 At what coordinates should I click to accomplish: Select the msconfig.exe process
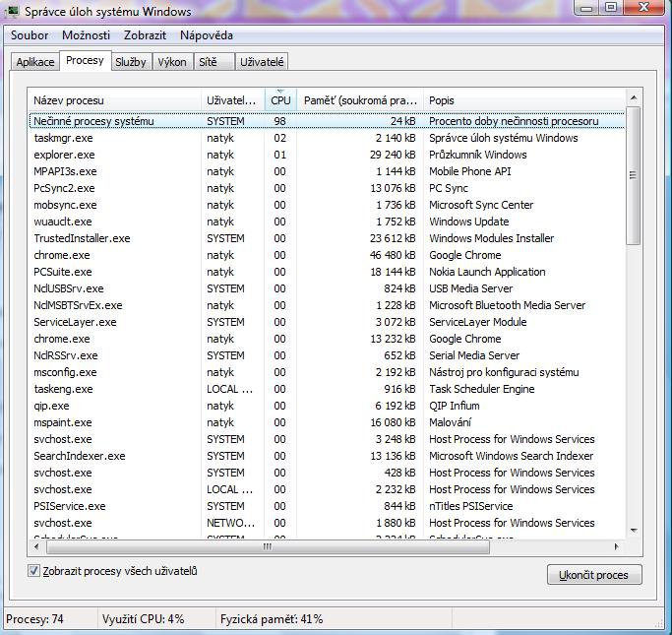coord(327,372)
